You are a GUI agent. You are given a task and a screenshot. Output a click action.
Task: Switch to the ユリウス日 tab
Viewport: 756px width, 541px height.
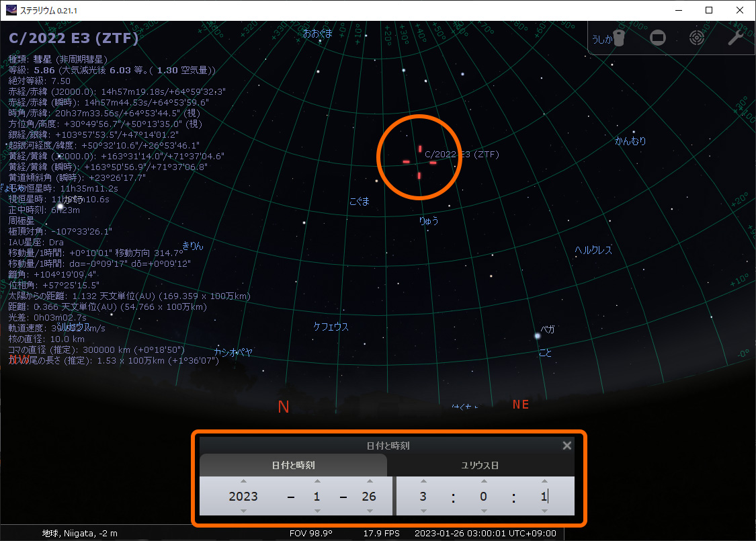click(480, 465)
